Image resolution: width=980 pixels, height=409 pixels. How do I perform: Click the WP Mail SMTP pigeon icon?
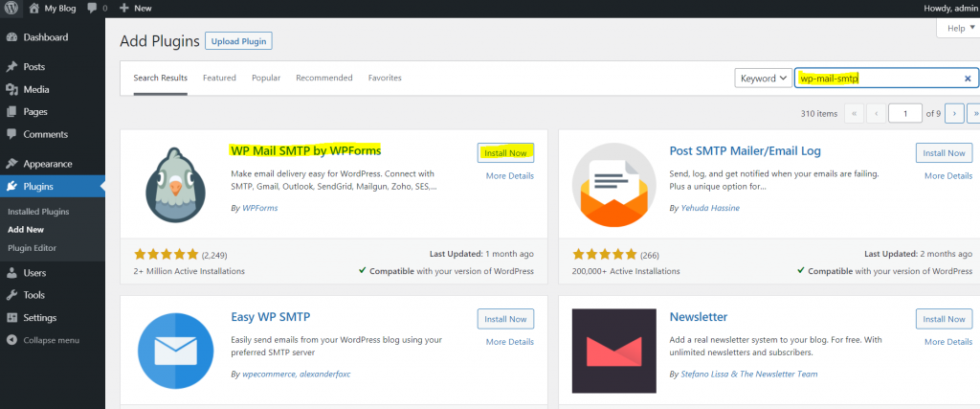176,185
